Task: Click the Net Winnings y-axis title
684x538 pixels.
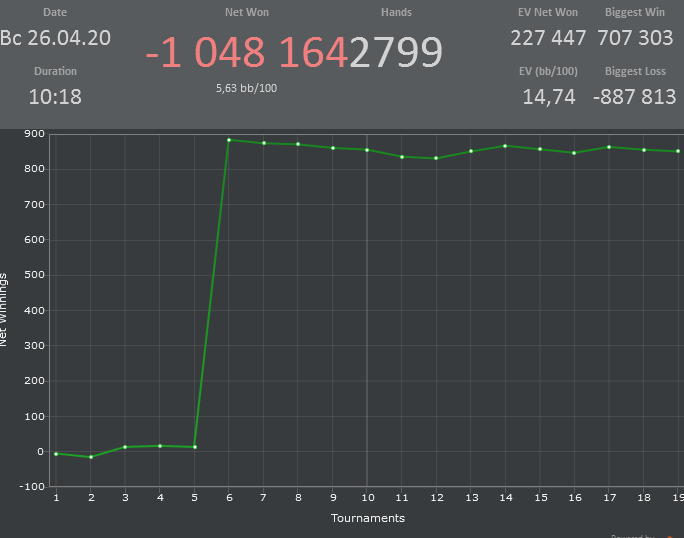Action: (x=3, y=310)
